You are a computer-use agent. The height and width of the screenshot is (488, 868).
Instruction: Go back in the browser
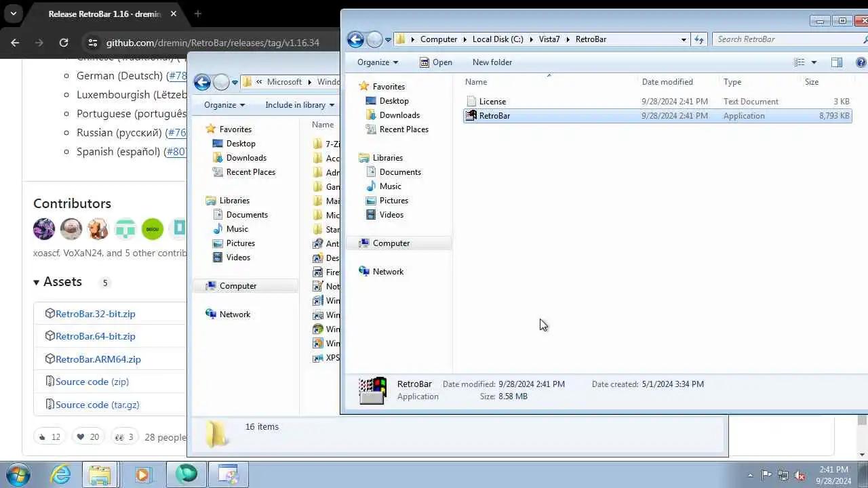[x=15, y=43]
